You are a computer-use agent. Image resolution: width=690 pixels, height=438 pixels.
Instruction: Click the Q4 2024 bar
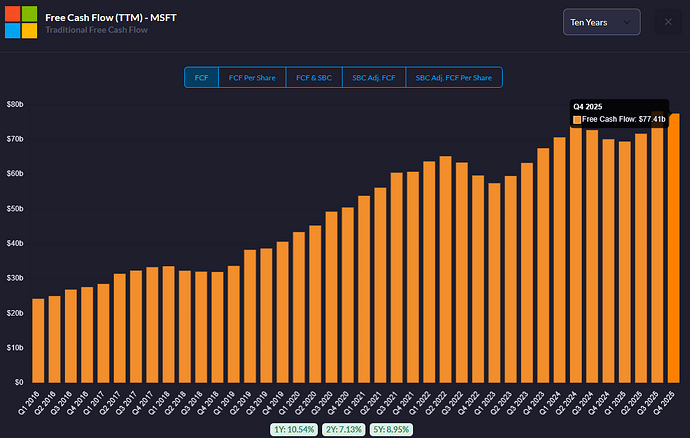tap(608, 261)
